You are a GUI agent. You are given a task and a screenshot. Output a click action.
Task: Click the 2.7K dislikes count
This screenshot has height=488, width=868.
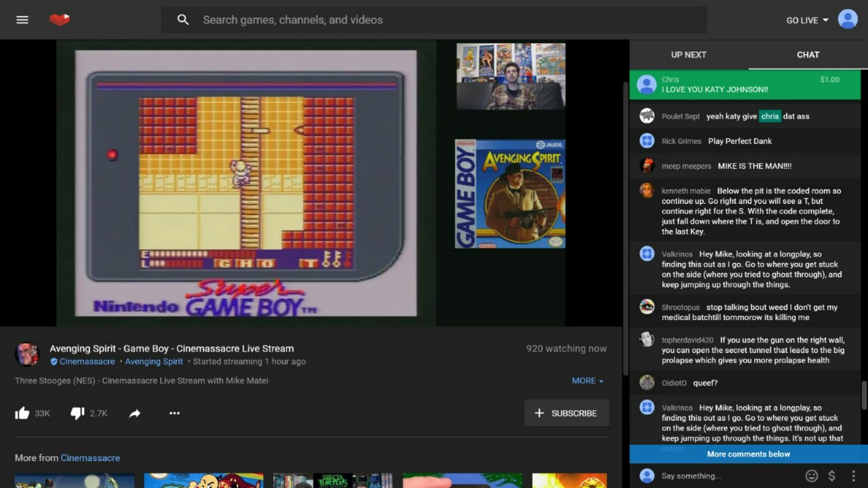coord(98,413)
